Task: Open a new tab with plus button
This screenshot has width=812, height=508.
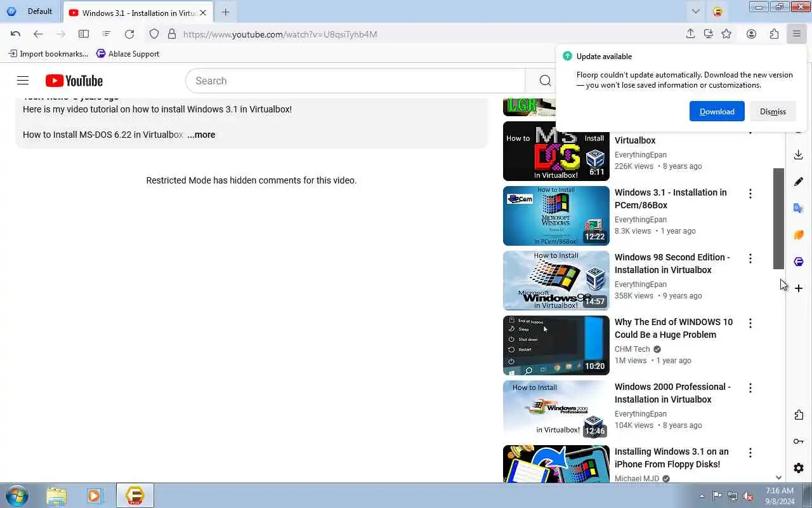Action: (x=225, y=12)
